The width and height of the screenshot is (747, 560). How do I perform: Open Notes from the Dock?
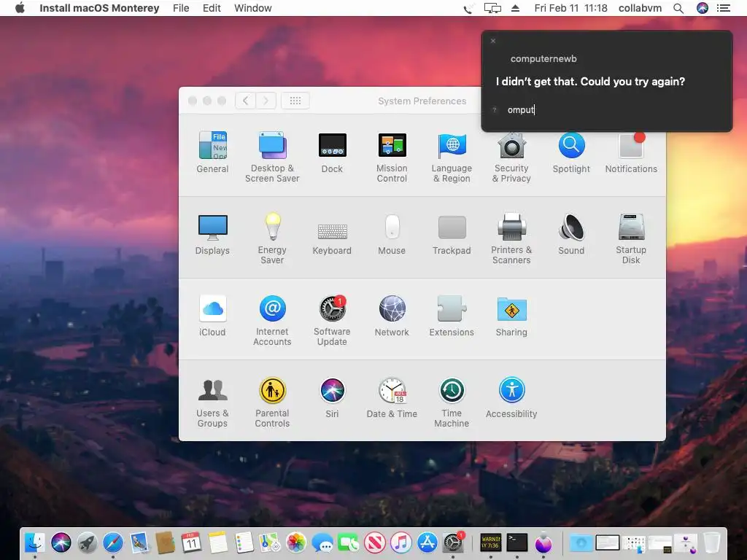[217, 542]
